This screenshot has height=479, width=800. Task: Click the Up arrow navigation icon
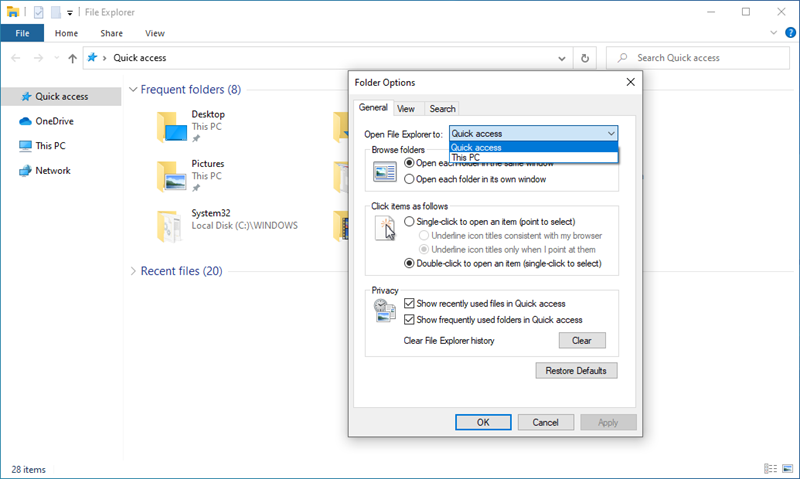[x=72, y=58]
